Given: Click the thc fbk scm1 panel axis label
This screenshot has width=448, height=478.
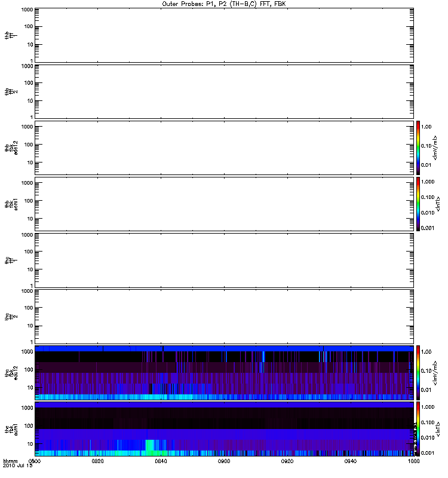Looking at the screenshot, I should pos(11,429).
